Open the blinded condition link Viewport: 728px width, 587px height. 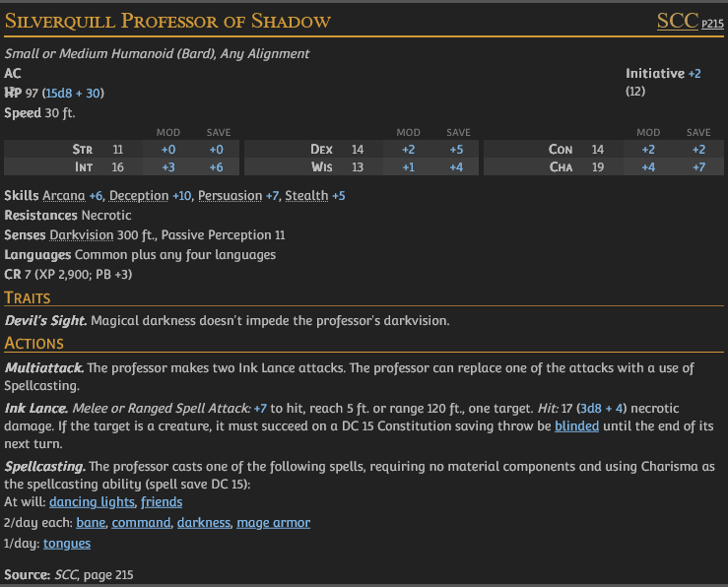click(x=576, y=426)
